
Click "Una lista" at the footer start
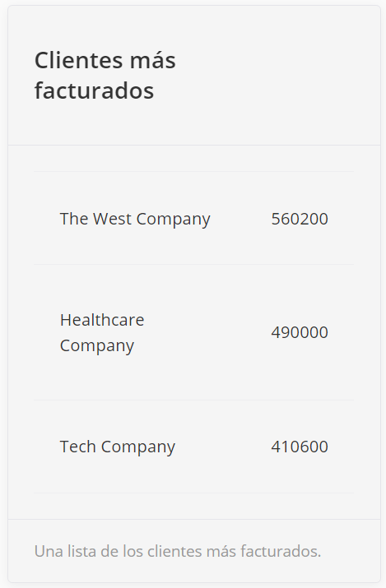coord(62,551)
